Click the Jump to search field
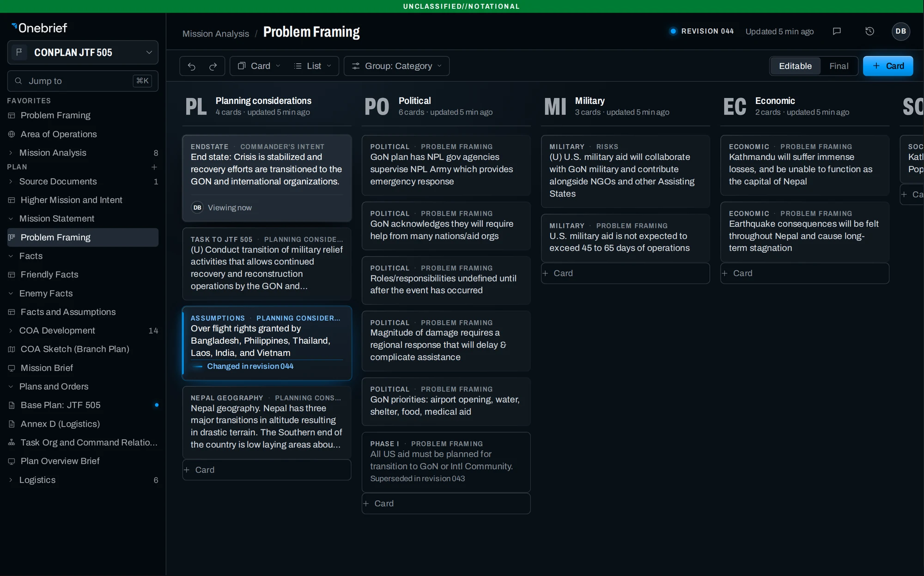This screenshot has width=924, height=576. 83,81
